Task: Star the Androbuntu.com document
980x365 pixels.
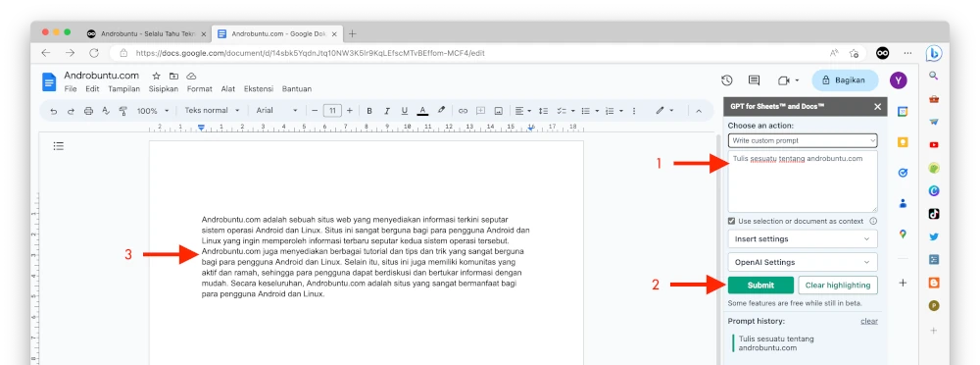Action: coord(156,76)
